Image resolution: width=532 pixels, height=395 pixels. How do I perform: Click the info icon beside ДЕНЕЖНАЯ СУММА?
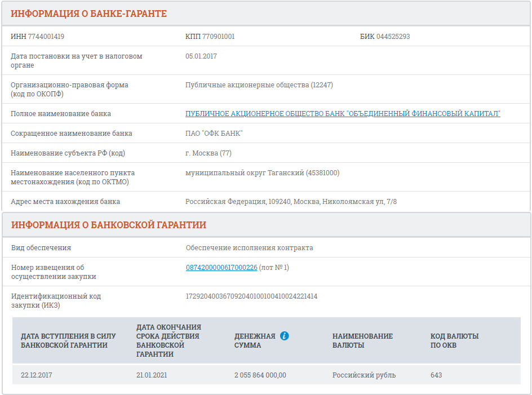(x=285, y=336)
